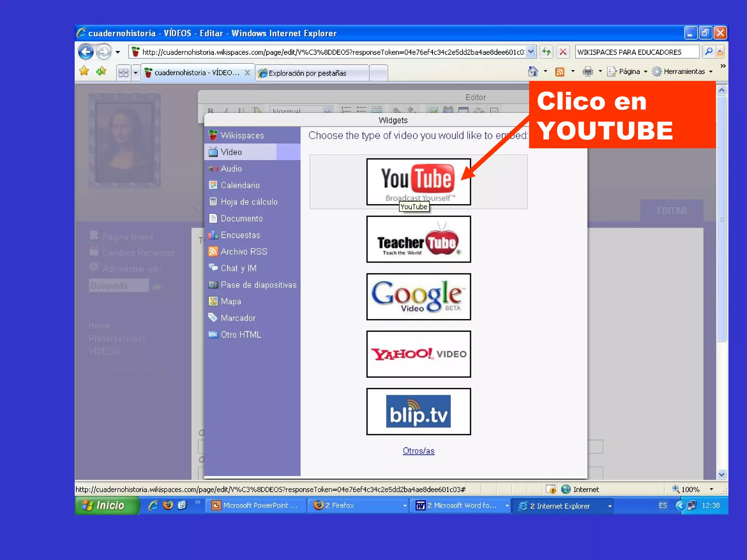Open the 100% zoom level control

point(693,489)
